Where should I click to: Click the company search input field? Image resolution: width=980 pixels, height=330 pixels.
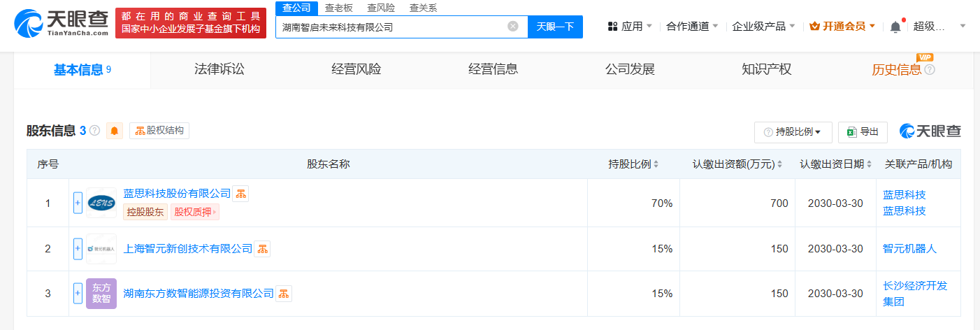tap(391, 27)
